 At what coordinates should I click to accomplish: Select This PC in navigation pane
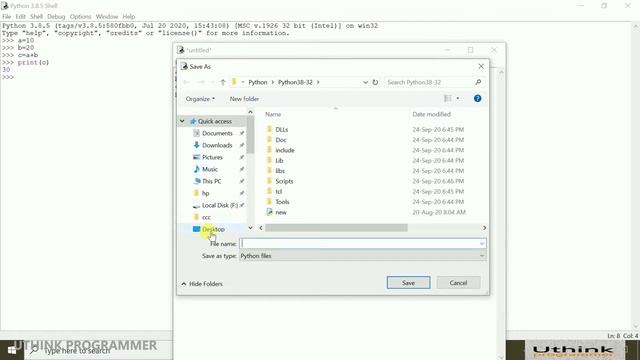(x=211, y=181)
